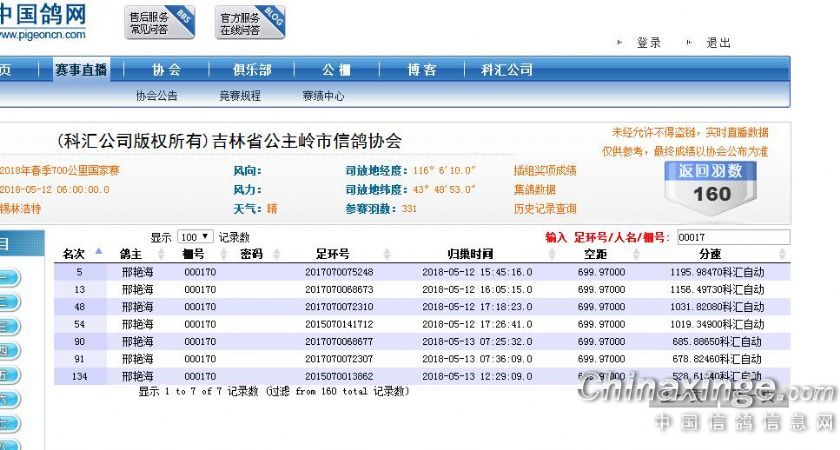Click the 历史记录查询 link

tap(545, 208)
